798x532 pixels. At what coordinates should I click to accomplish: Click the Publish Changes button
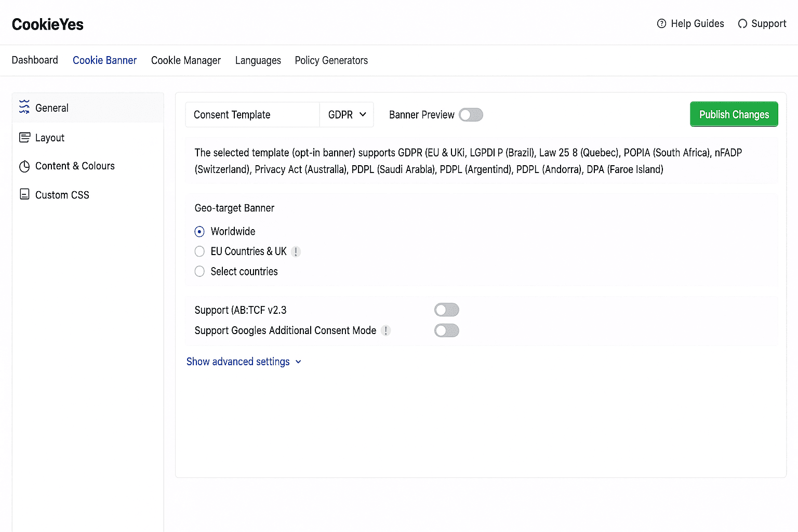coord(734,114)
